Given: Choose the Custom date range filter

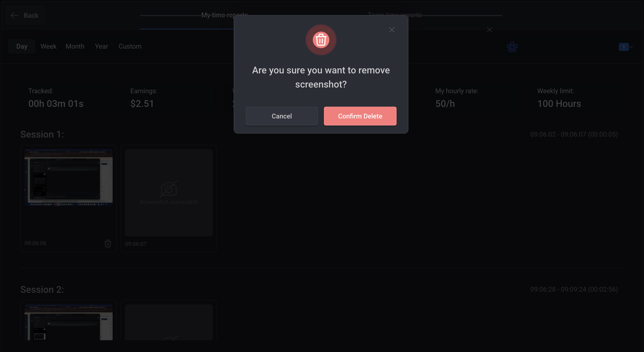Looking at the screenshot, I should point(130,46).
